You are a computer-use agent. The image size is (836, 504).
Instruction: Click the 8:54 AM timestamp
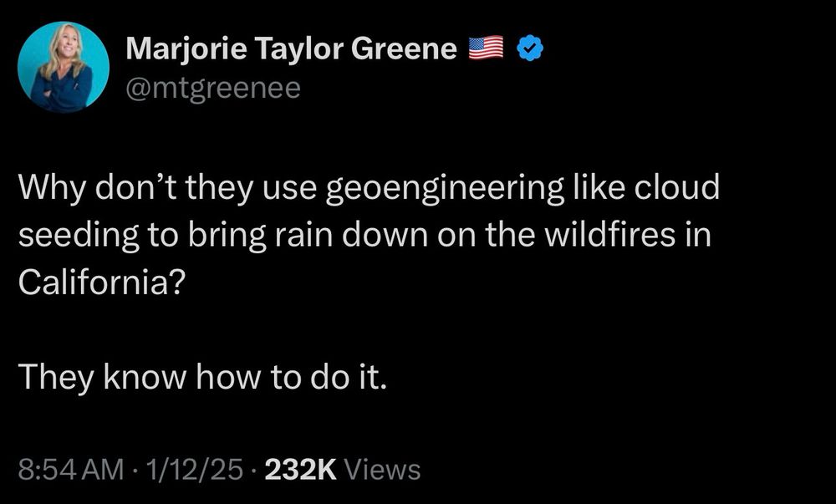69,470
